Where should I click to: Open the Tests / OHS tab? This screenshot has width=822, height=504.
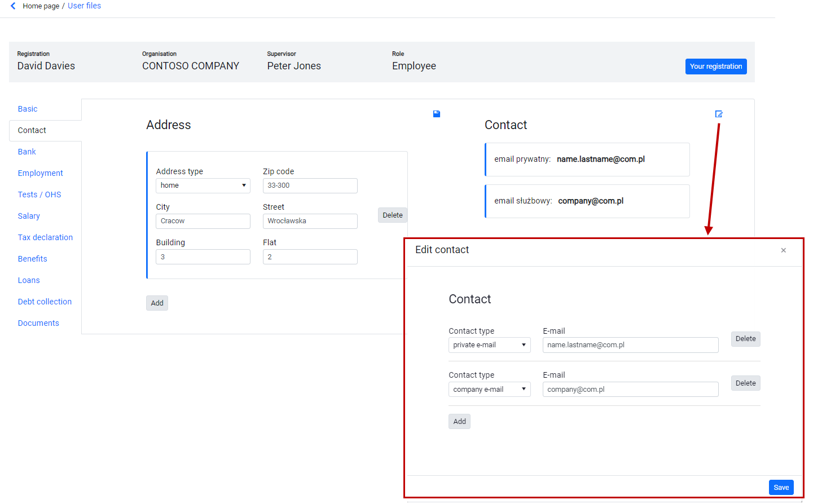point(39,194)
